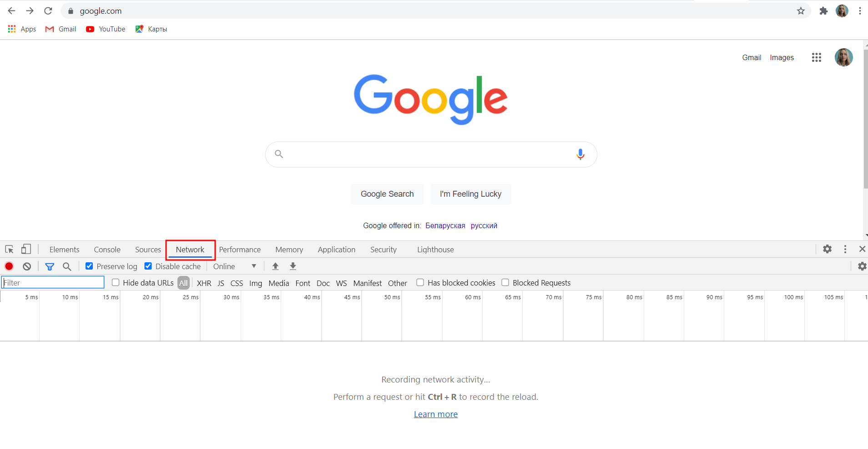Open the Online throttling dropdown

point(235,266)
